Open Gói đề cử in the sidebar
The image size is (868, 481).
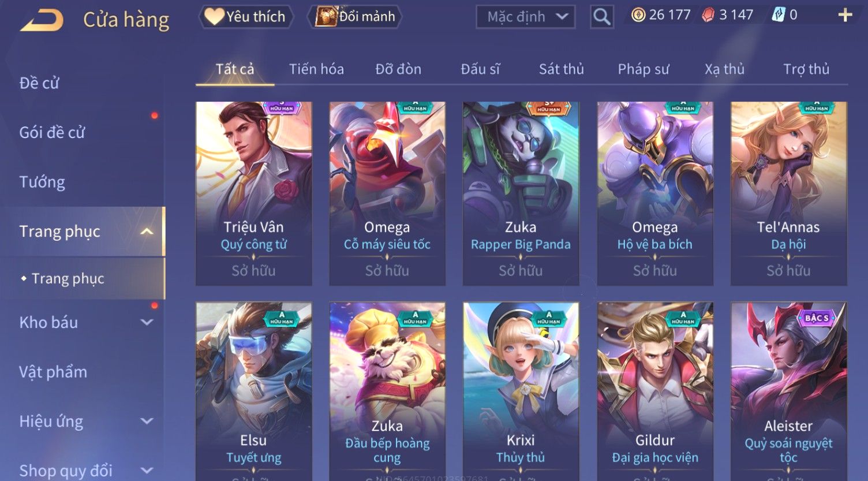coord(52,132)
